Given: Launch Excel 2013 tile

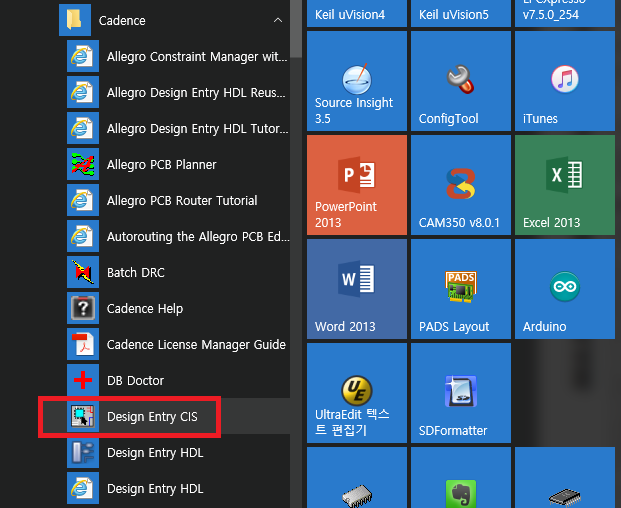Looking at the screenshot, I should [565, 185].
